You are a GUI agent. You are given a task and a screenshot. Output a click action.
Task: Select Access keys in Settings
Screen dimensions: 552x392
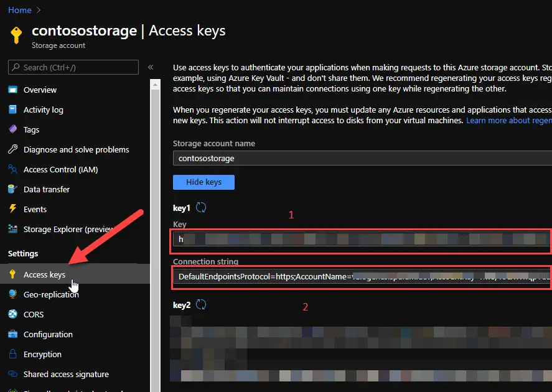[x=44, y=274]
